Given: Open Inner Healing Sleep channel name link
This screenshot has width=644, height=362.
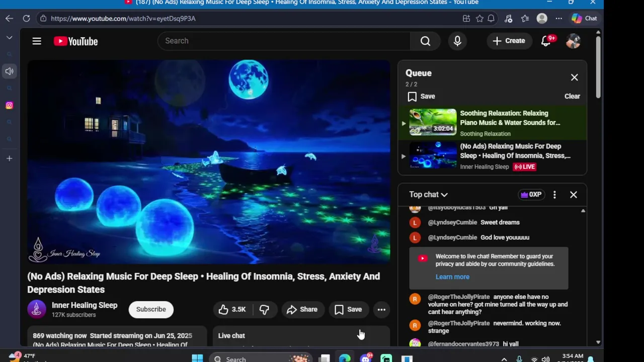Looking at the screenshot, I should pos(85,305).
